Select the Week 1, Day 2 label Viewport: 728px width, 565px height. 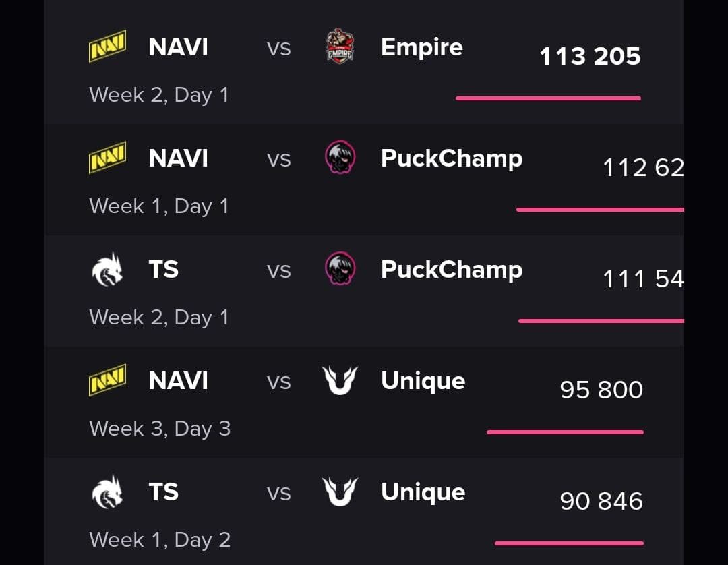point(160,540)
